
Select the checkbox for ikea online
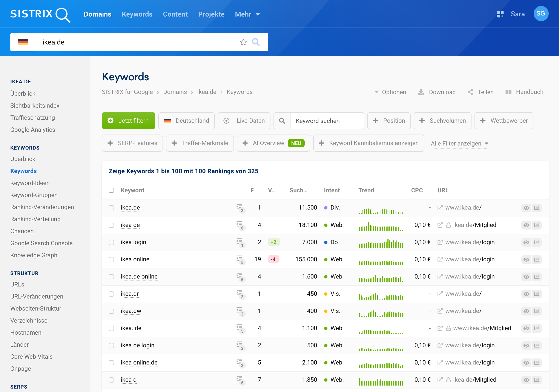(112, 259)
